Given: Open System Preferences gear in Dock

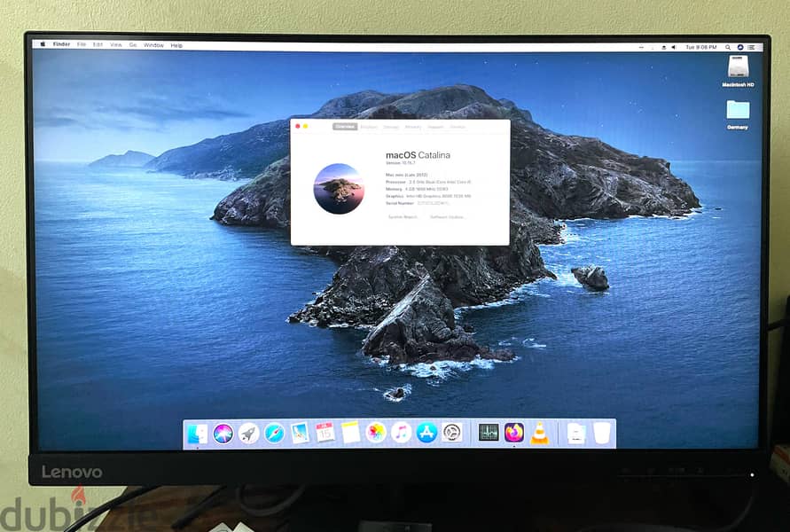Looking at the screenshot, I should tap(452, 433).
